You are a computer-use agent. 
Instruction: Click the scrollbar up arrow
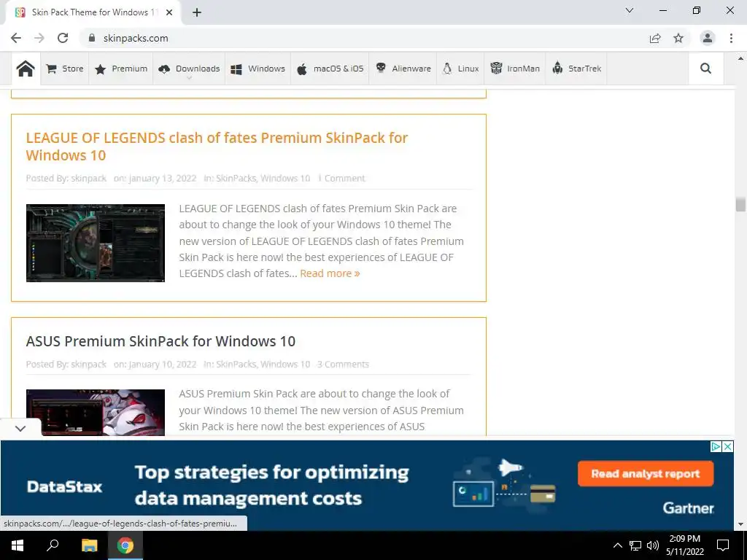pos(740,58)
